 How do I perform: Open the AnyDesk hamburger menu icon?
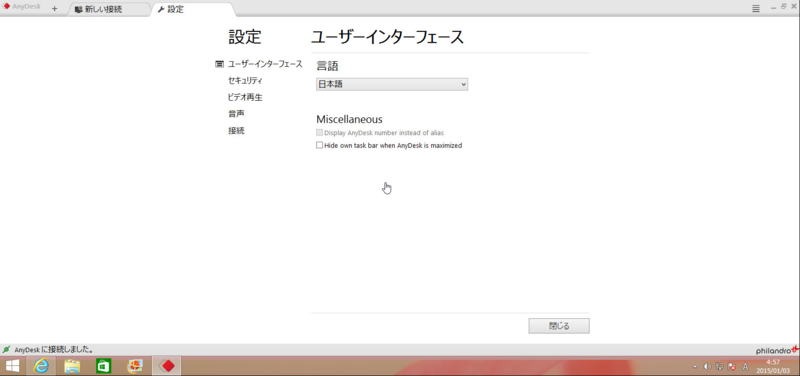[x=756, y=8]
